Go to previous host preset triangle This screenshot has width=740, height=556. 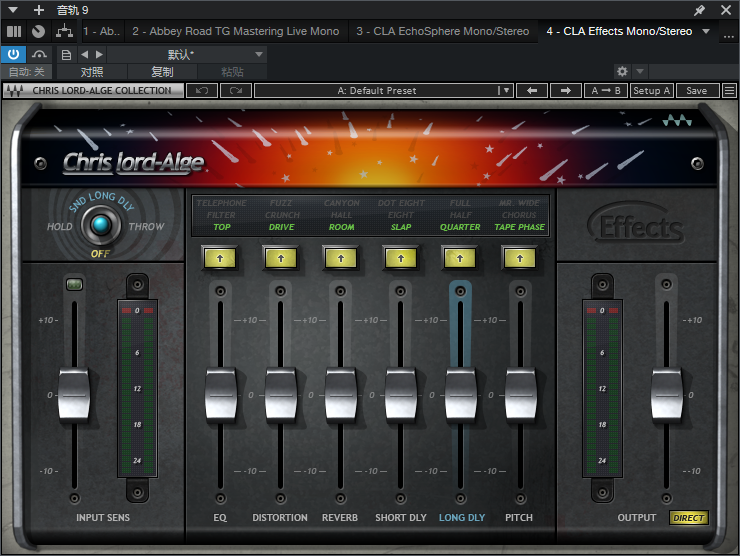coord(85,55)
